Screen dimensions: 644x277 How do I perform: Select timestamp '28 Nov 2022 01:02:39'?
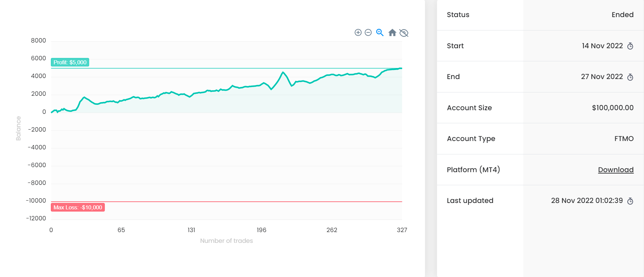587,201
